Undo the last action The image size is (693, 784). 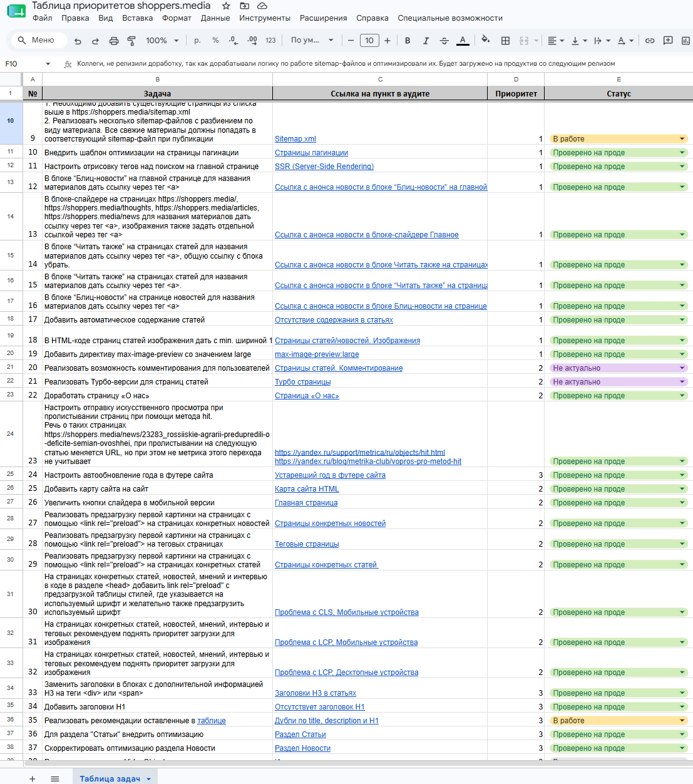78,41
